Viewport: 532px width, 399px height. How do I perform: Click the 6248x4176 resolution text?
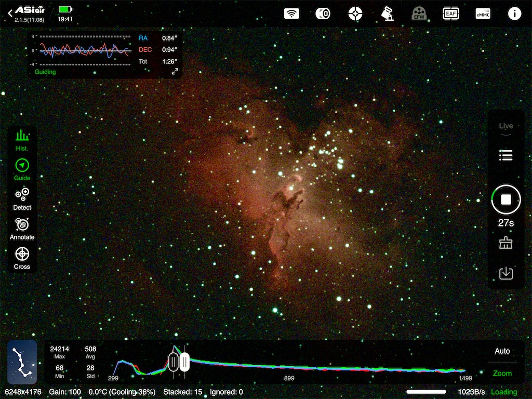pyautogui.click(x=23, y=392)
